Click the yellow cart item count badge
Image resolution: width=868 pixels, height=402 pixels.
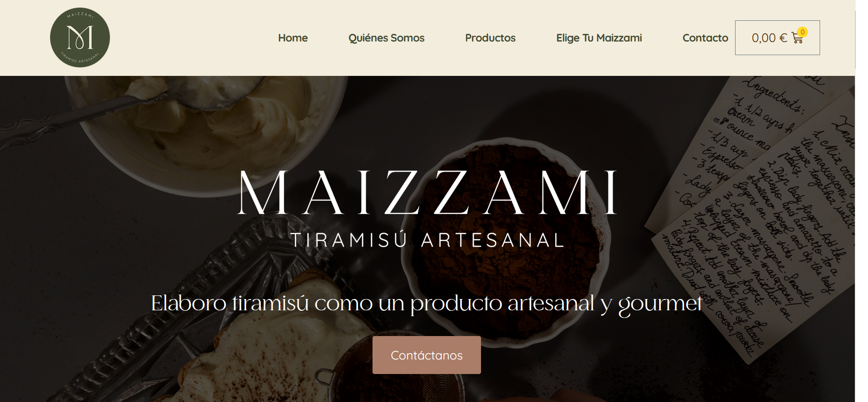[x=802, y=32]
